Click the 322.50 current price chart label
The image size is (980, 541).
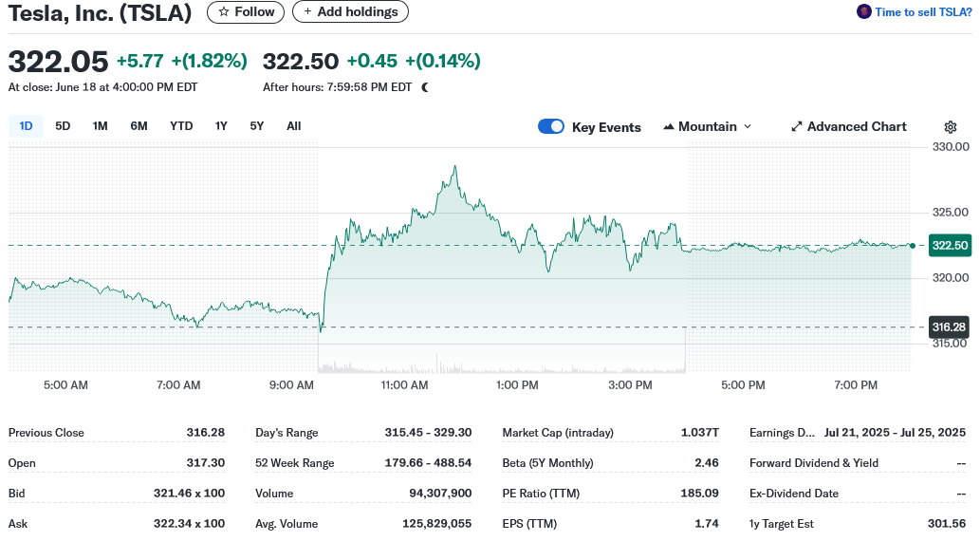point(950,245)
